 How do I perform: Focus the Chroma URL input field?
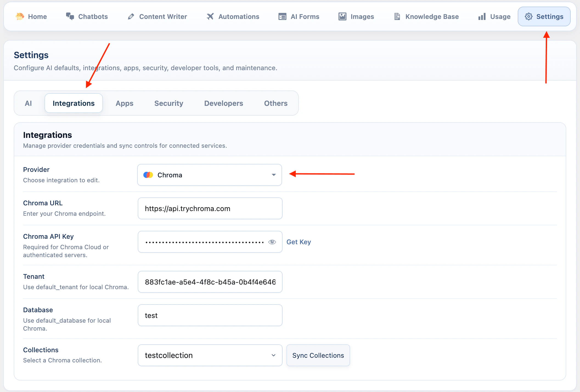click(210, 208)
